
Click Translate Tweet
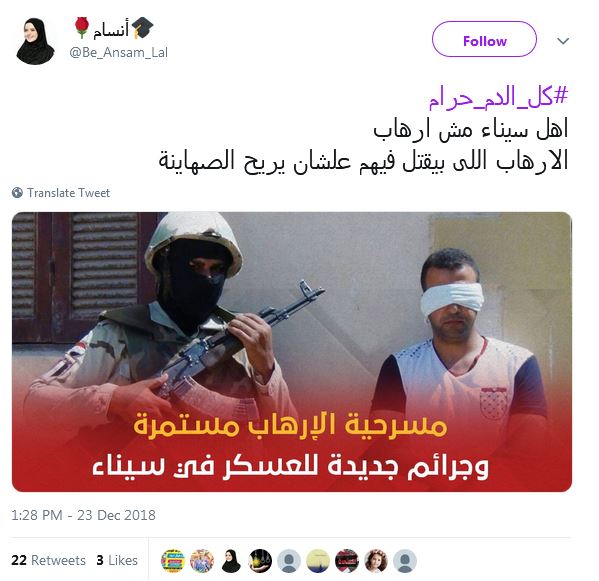point(68,193)
